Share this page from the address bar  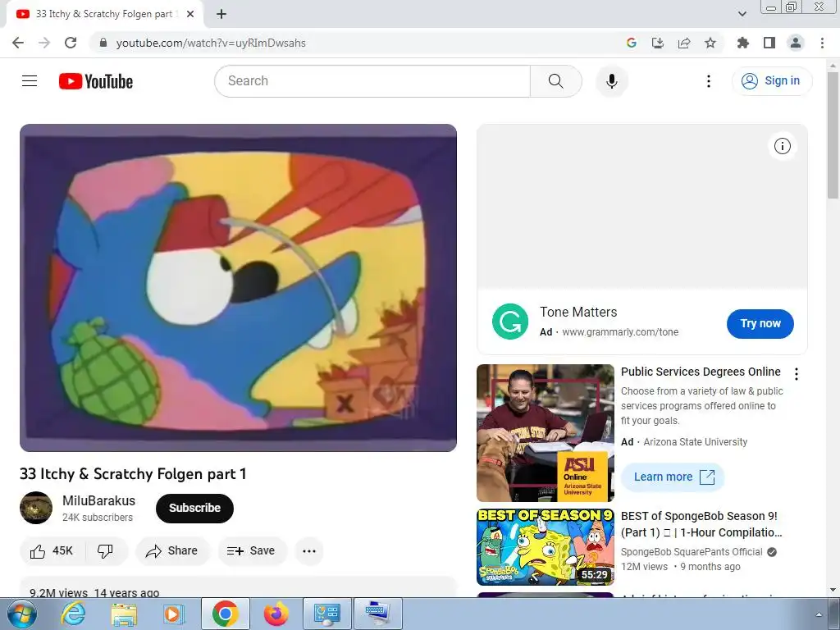pyautogui.click(x=684, y=43)
